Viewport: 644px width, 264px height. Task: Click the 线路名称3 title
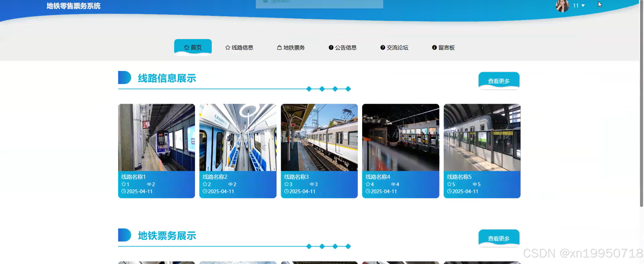tap(297, 177)
